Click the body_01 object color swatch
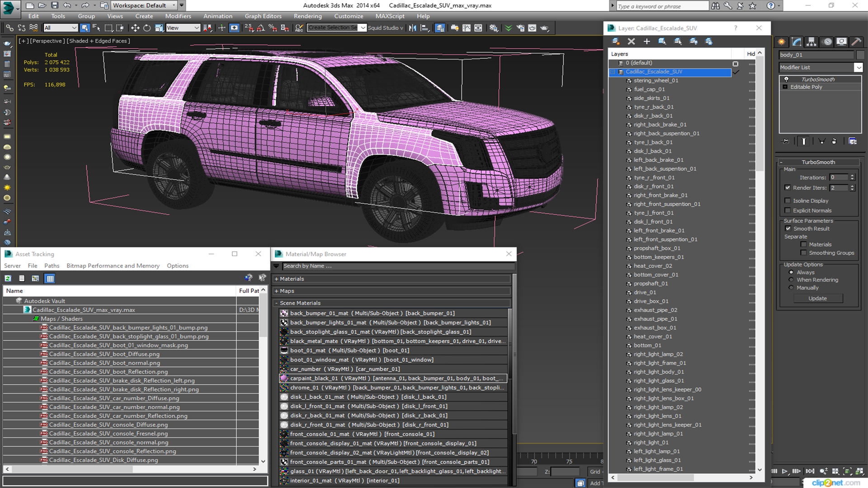The height and width of the screenshot is (488, 868). tap(860, 55)
